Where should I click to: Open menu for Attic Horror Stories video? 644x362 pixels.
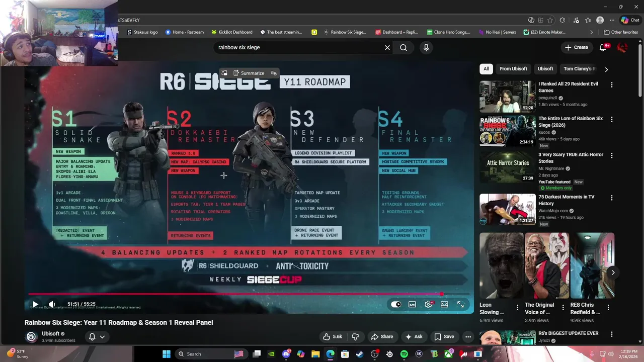click(x=612, y=156)
